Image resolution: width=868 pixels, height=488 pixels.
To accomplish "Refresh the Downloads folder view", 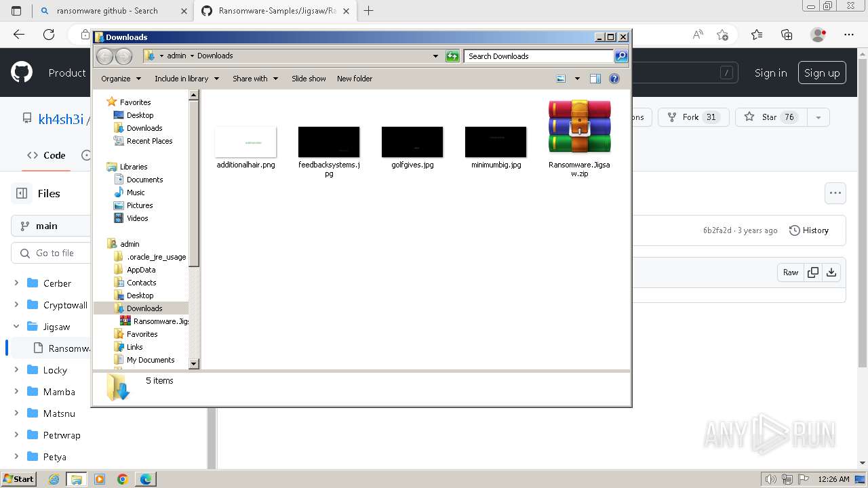I will click(x=452, y=56).
